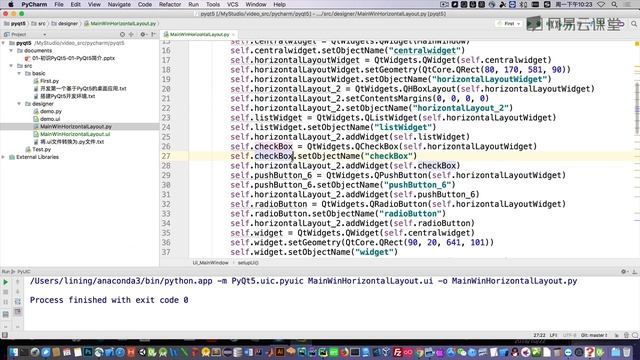Open the VCS menu
Viewport: 640px width, 360px height.
(232, 4)
